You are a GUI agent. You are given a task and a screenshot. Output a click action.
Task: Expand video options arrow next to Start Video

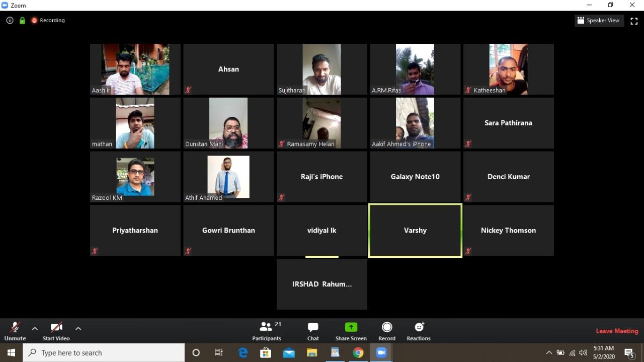(x=78, y=328)
